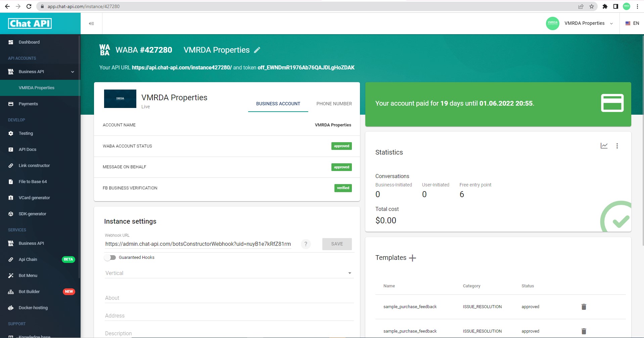Click the Dashboard icon in the sidebar
The image size is (644, 338).
pos(11,42)
